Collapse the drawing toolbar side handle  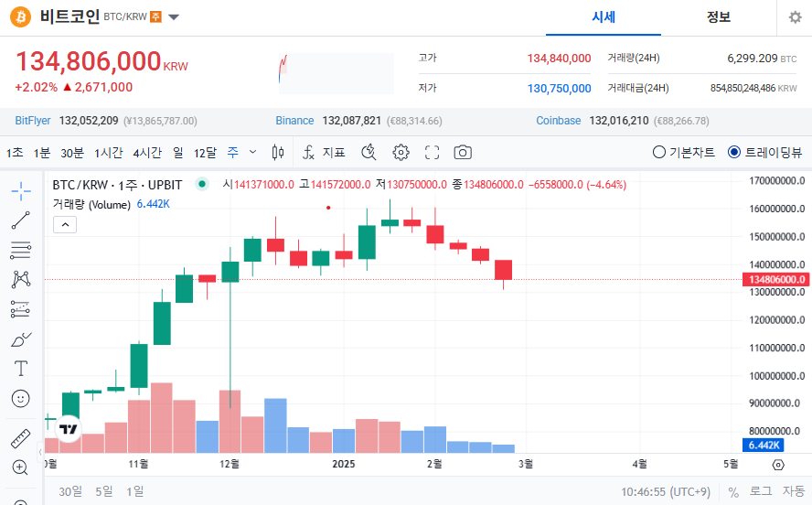point(40,452)
